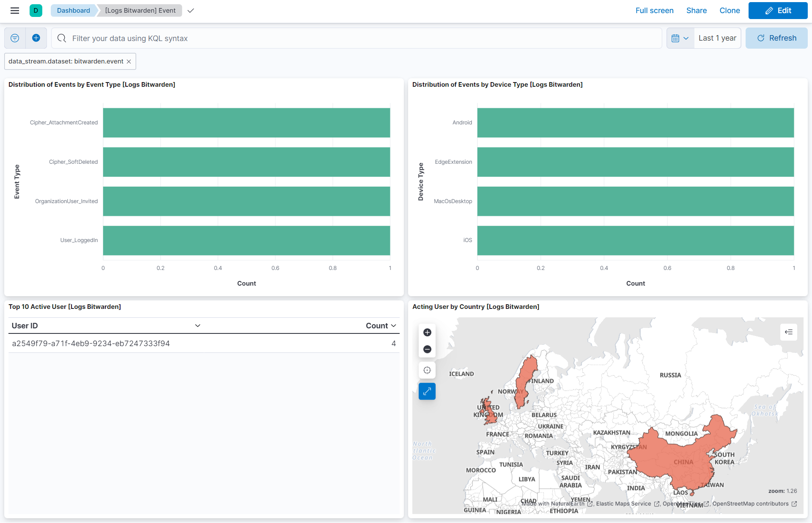Image resolution: width=812 pixels, height=523 pixels.
Task: Click the User_LoggedIn green bar
Action: tap(247, 240)
